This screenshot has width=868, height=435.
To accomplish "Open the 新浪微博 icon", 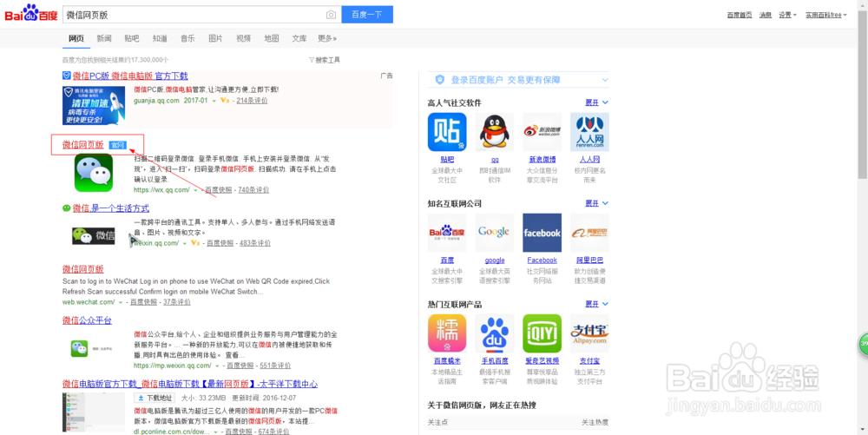I will tap(542, 132).
